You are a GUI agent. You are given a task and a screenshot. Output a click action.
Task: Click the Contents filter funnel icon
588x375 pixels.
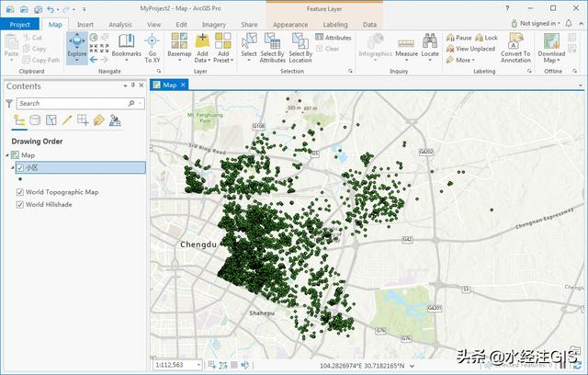pos(9,104)
